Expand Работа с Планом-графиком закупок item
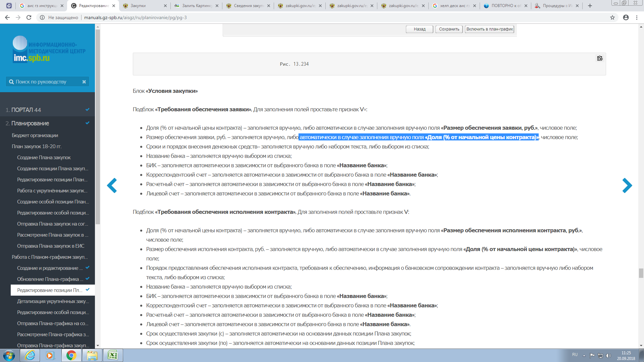The height and width of the screenshot is (362, 644). [50, 257]
